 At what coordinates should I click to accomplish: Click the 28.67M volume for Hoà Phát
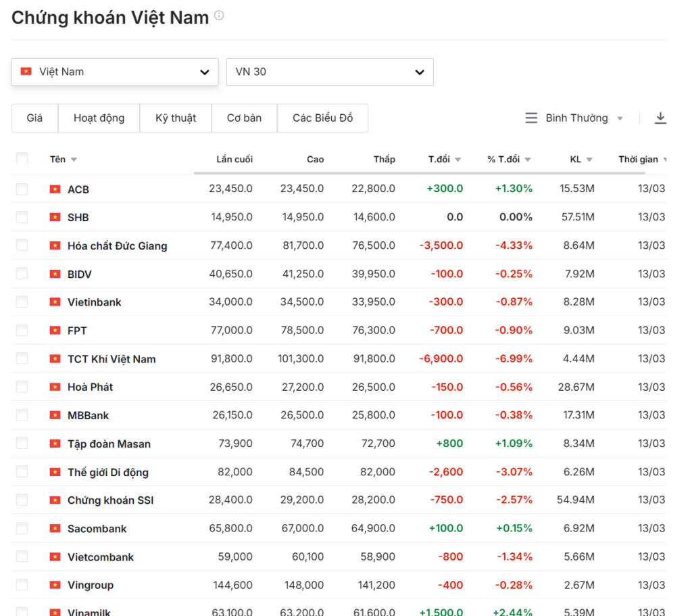click(576, 387)
